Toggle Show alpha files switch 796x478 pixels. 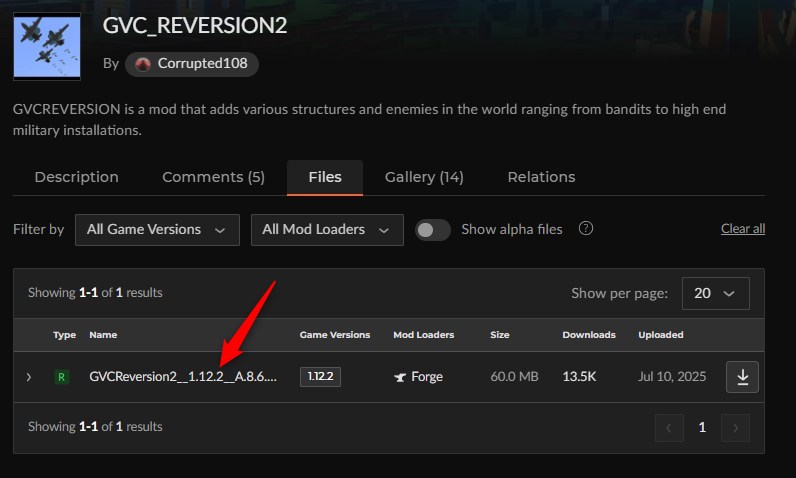(433, 230)
